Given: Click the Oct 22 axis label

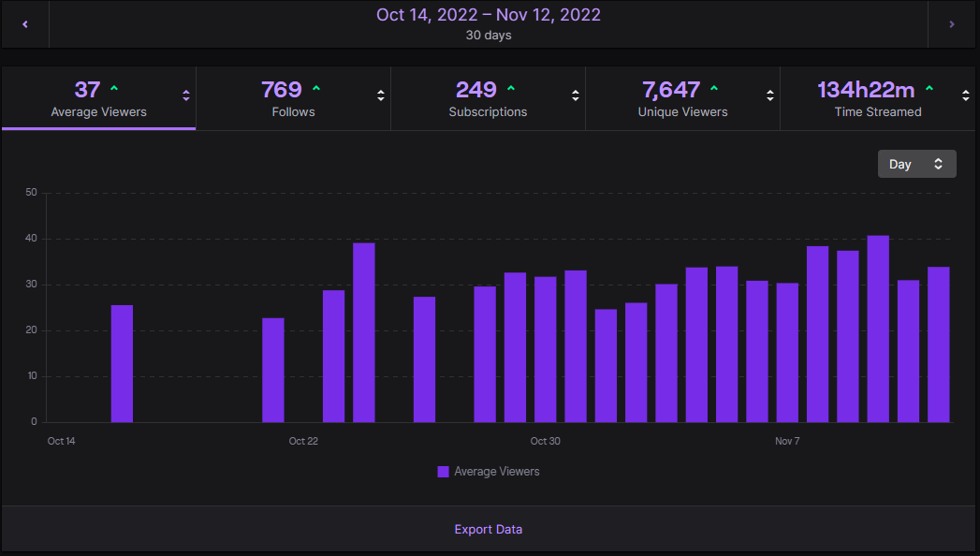Looking at the screenshot, I should pyautogui.click(x=303, y=441).
